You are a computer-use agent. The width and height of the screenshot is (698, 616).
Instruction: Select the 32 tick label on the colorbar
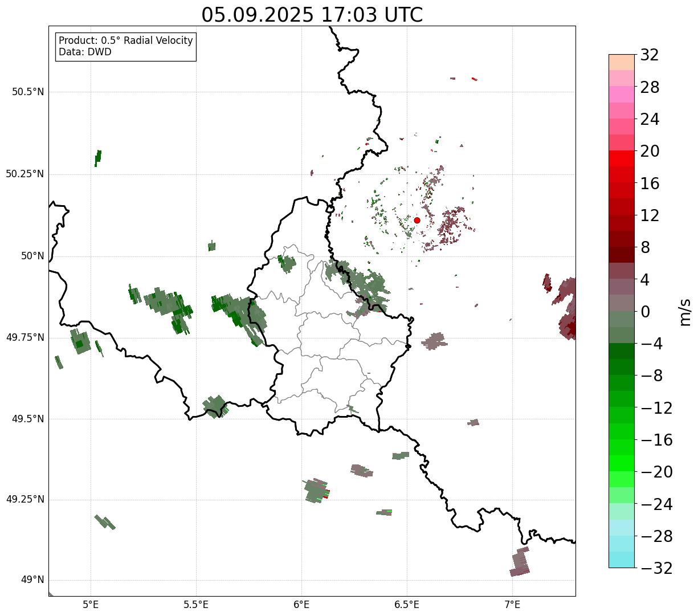(650, 55)
